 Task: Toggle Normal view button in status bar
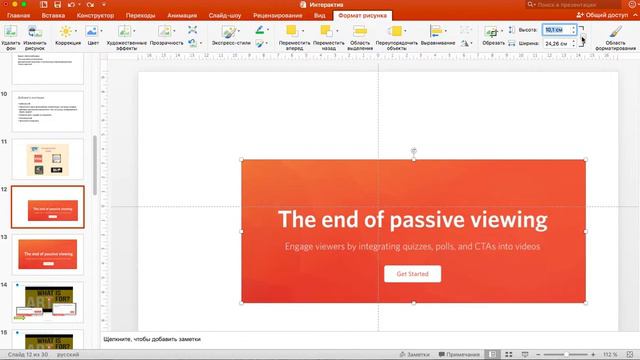click(493, 354)
